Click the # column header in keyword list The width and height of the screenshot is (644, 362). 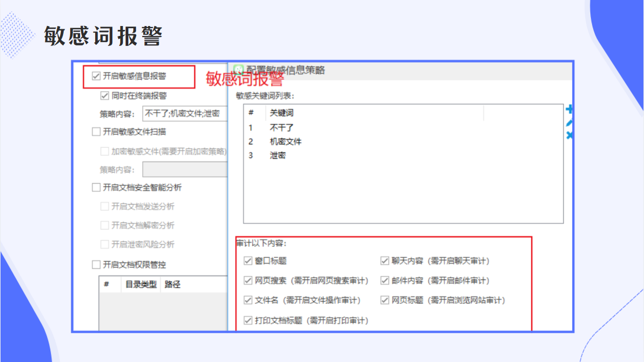click(255, 112)
